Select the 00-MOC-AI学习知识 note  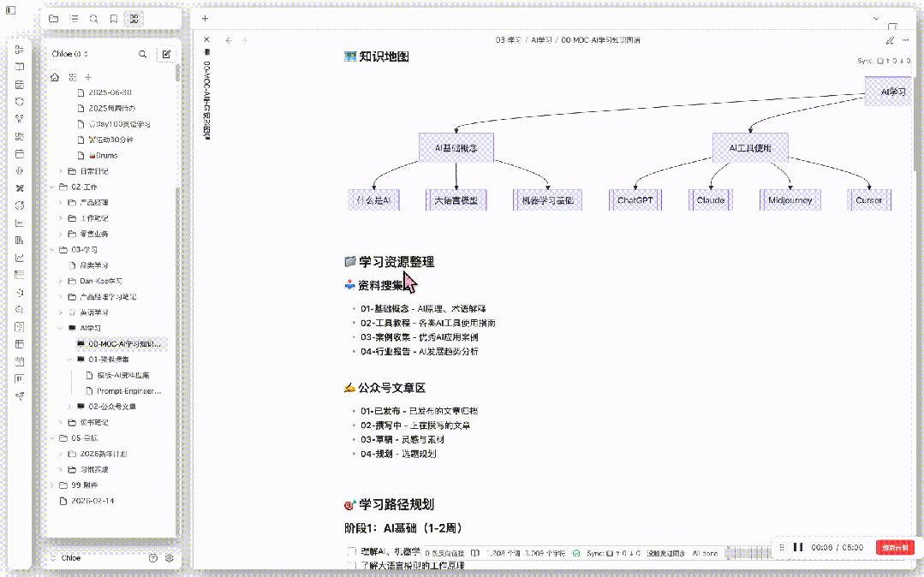pyautogui.click(x=120, y=343)
